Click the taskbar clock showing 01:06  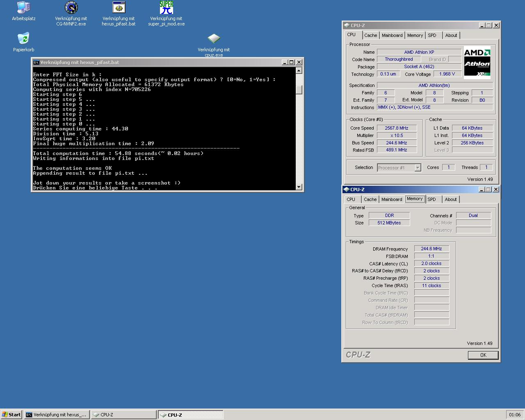514,415
